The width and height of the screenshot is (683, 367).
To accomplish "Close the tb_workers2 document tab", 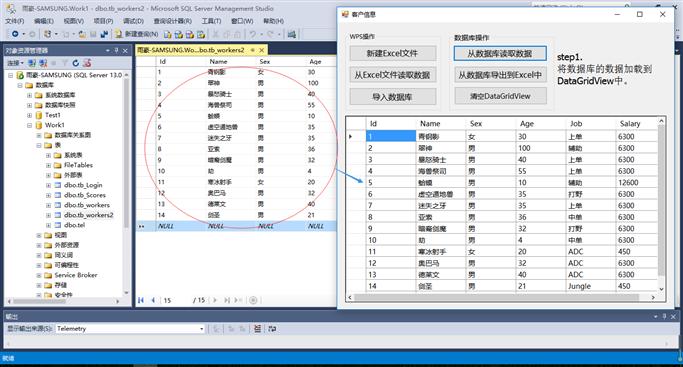I will 262,50.
